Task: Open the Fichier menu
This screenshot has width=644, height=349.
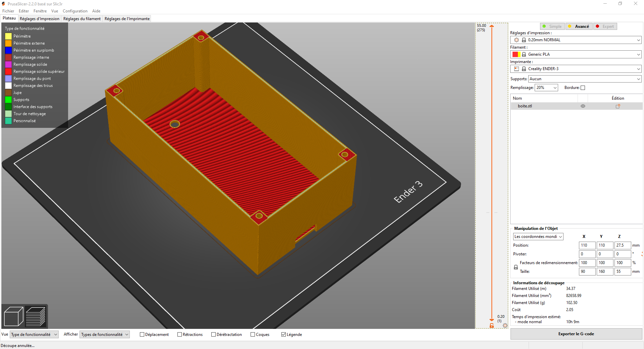Action: tap(8, 11)
